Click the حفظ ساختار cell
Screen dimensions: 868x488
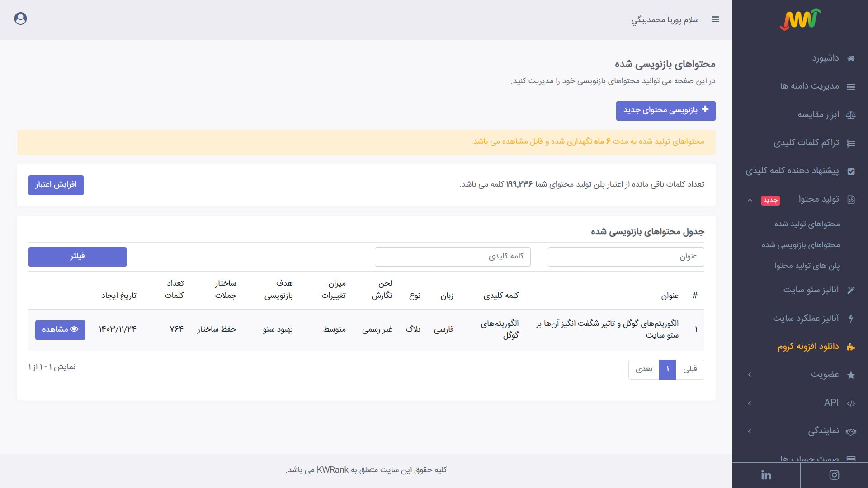tap(217, 329)
